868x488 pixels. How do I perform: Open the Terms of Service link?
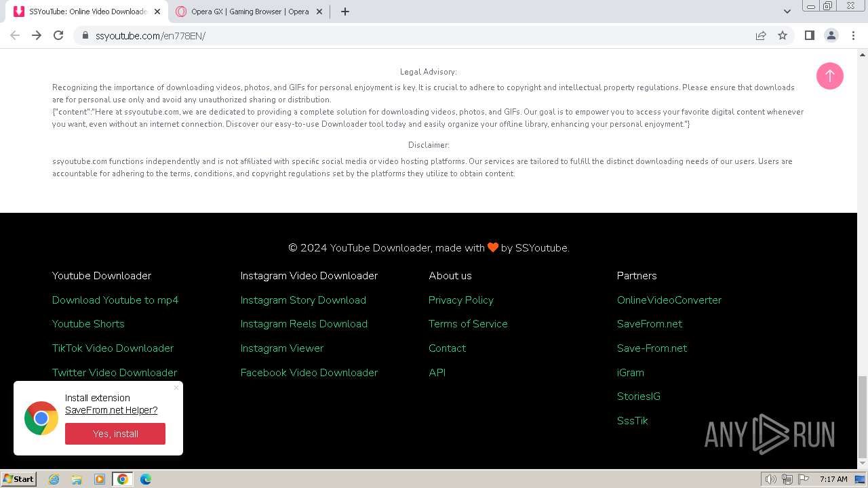tap(468, 324)
